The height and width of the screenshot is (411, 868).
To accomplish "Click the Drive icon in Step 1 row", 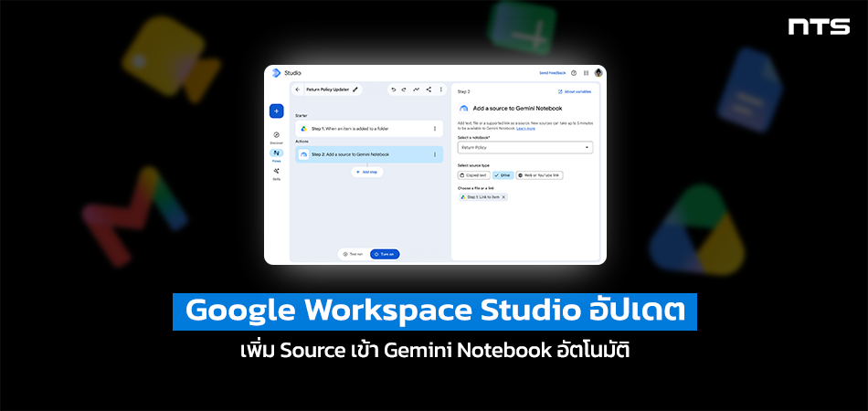I will [x=304, y=129].
